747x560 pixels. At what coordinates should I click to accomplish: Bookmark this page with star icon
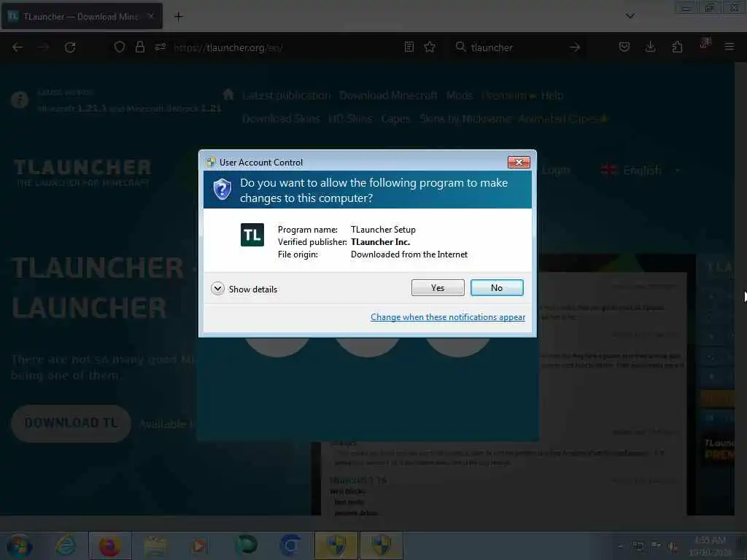[430, 47]
